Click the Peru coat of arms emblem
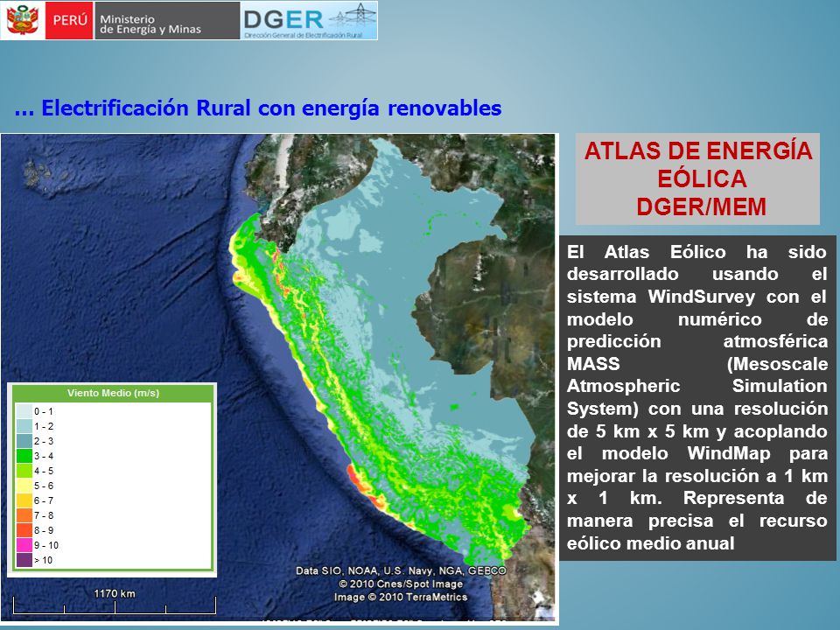Viewport: 840px width, 630px height. click(23, 20)
